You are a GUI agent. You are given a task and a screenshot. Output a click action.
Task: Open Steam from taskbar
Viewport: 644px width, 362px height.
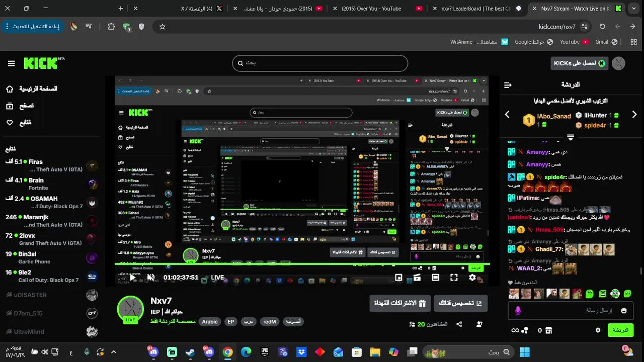point(190,352)
